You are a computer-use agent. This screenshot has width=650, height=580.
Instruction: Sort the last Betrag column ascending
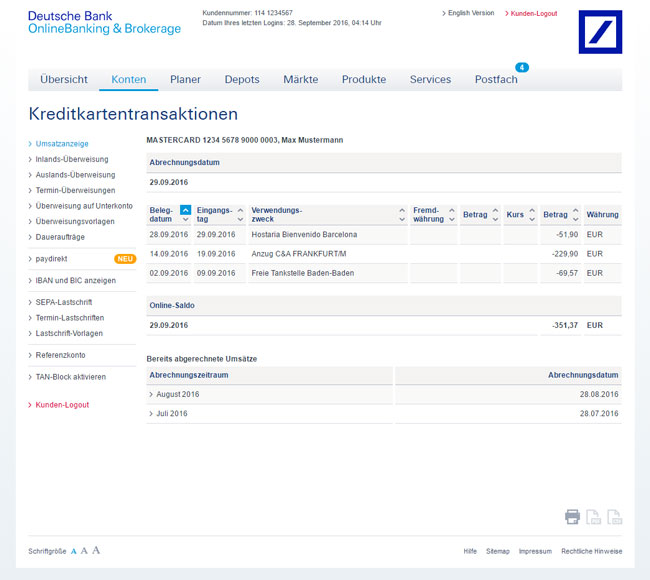(576, 210)
